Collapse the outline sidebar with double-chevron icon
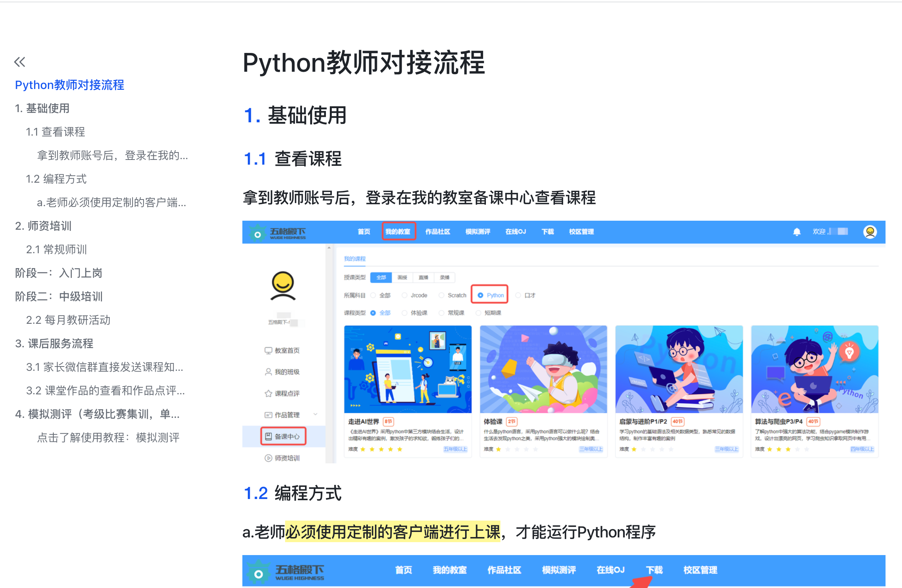This screenshot has height=588, width=902. click(20, 62)
